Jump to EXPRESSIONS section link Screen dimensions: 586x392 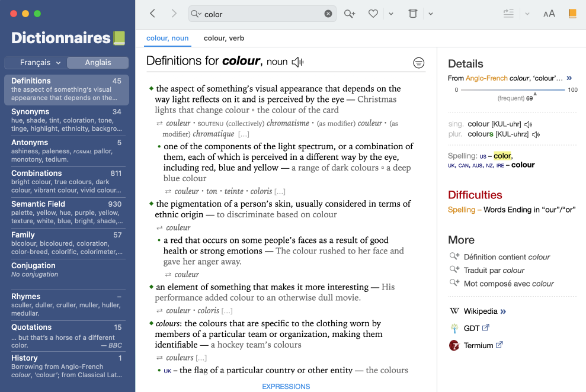(286, 387)
